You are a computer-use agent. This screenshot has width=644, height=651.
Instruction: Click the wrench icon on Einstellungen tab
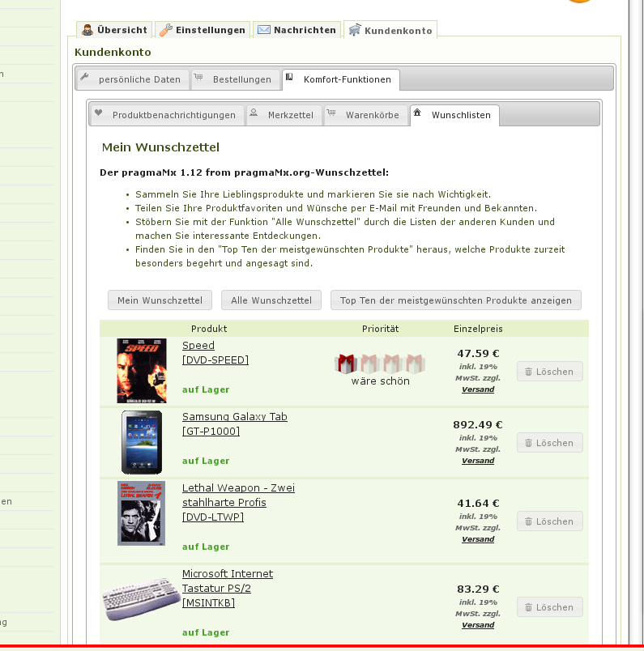tap(166, 30)
